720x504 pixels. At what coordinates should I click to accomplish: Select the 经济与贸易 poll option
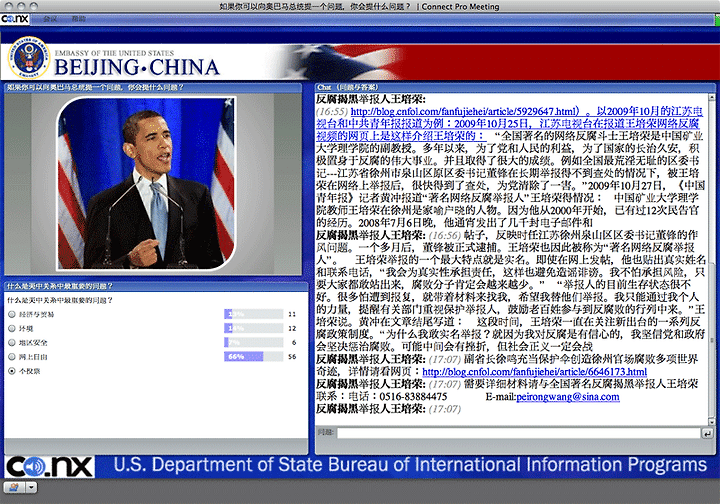tap(12, 314)
